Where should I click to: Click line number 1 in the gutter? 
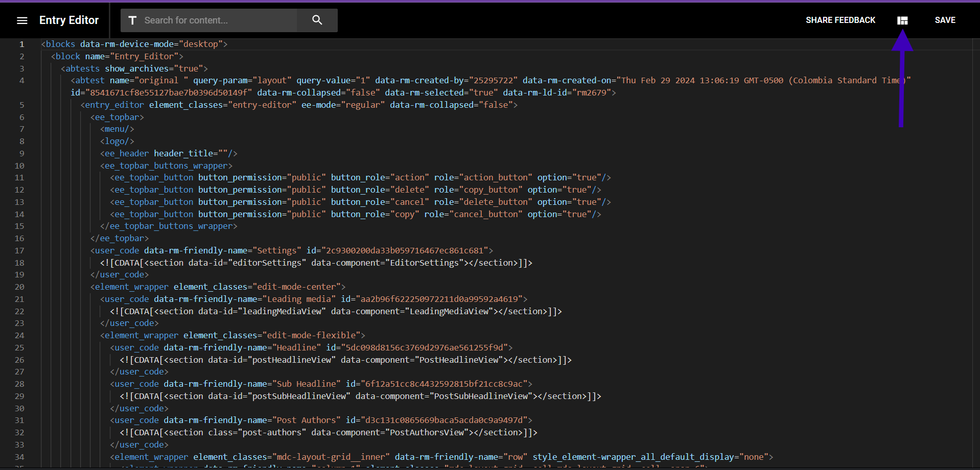tap(21, 44)
